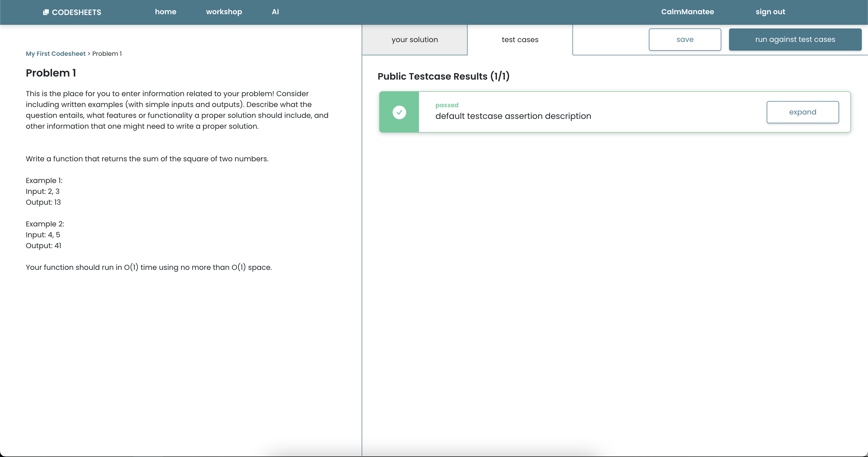The height and width of the screenshot is (457, 868).
Task: Click the green passed checkmark icon
Action: coord(399,112)
